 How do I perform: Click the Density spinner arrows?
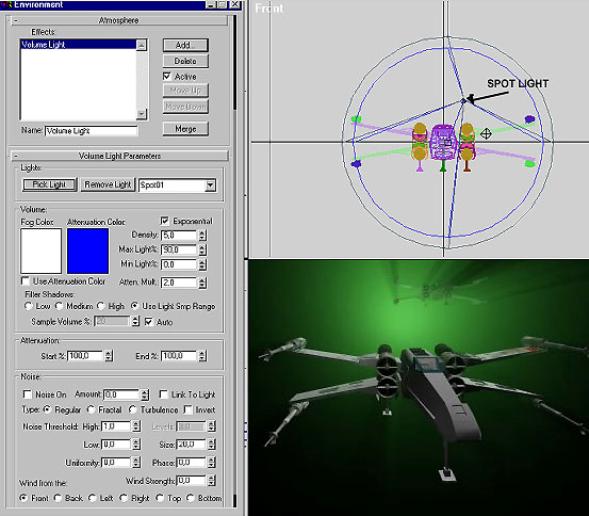[x=202, y=235]
